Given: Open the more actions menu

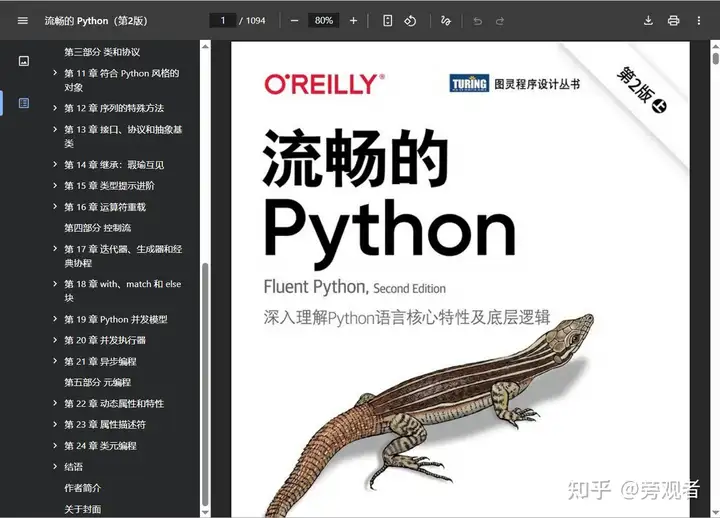Looking at the screenshot, I should pyautogui.click(x=698, y=20).
